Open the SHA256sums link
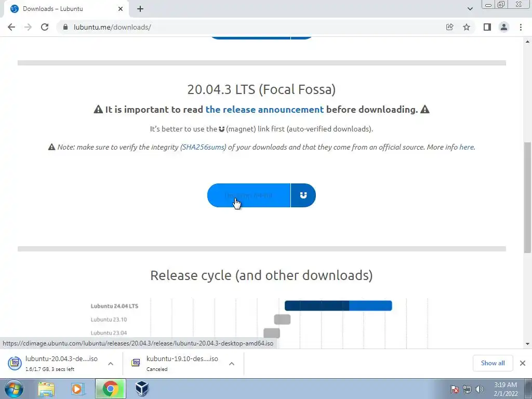Screen dimensions: 532x399 pyautogui.click(x=204, y=147)
